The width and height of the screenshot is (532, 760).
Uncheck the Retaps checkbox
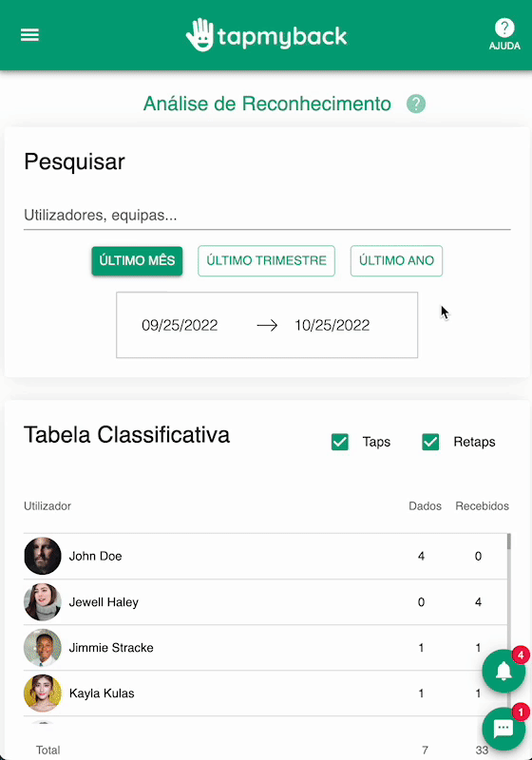click(430, 442)
